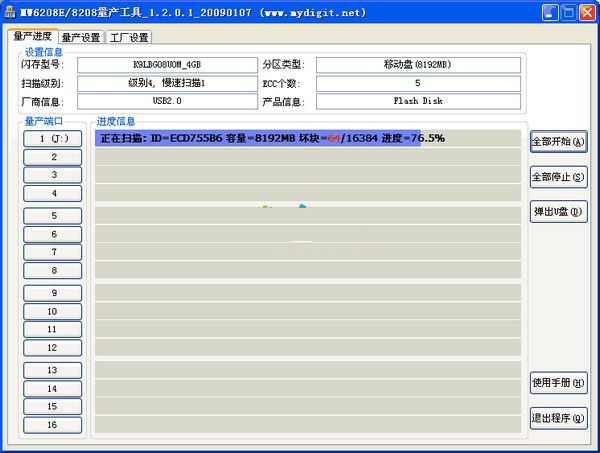Click the 闪存型号: label
The height and width of the screenshot is (453, 600).
[x=42, y=65]
